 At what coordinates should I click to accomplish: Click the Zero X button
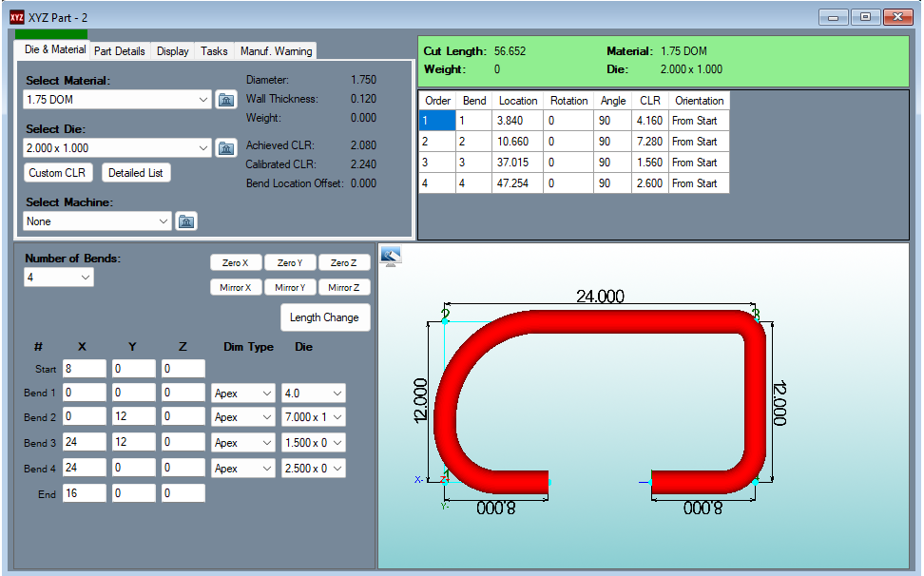235,262
